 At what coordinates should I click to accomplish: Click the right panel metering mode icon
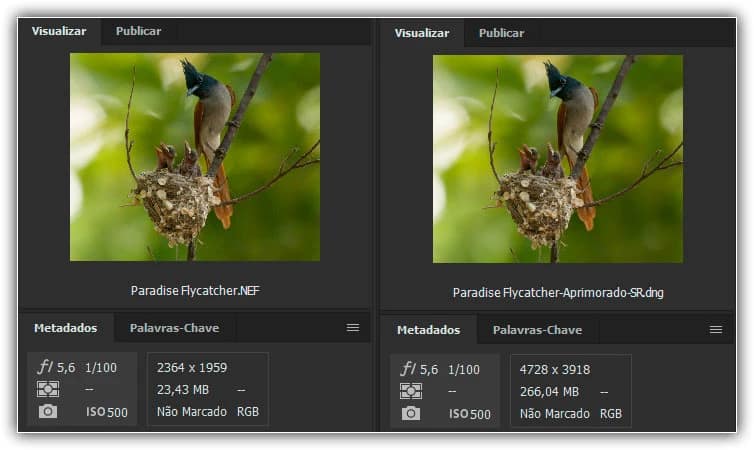point(411,391)
